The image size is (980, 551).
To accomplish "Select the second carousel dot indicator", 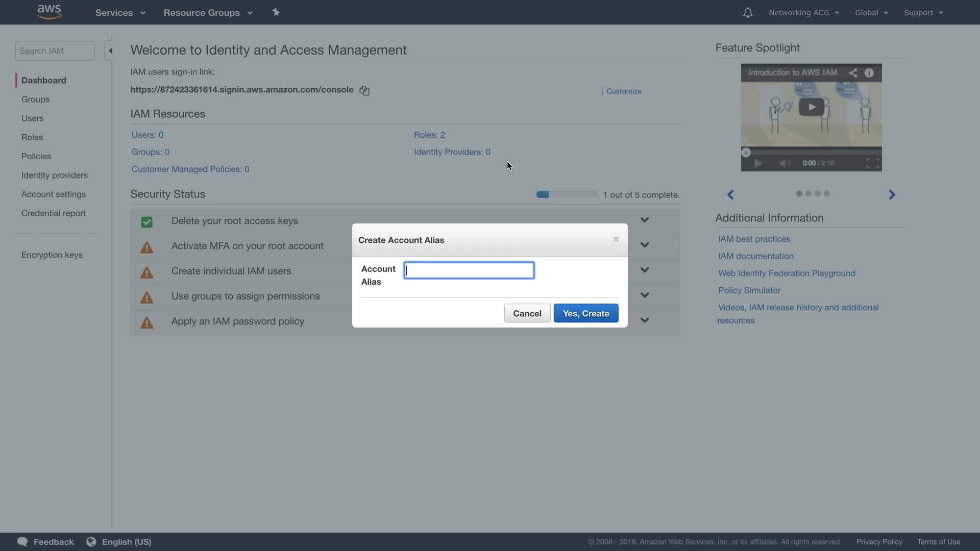I will point(808,193).
